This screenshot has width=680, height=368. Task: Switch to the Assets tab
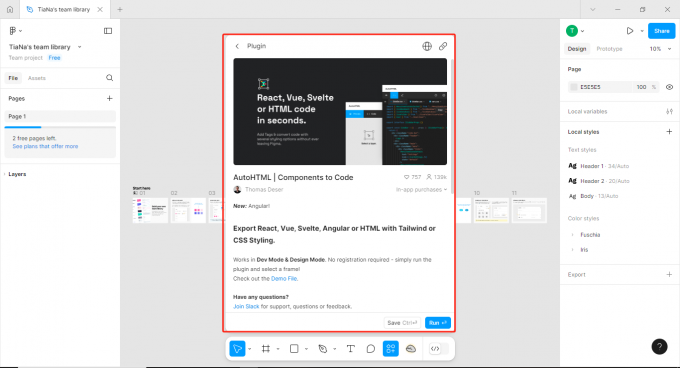(37, 78)
